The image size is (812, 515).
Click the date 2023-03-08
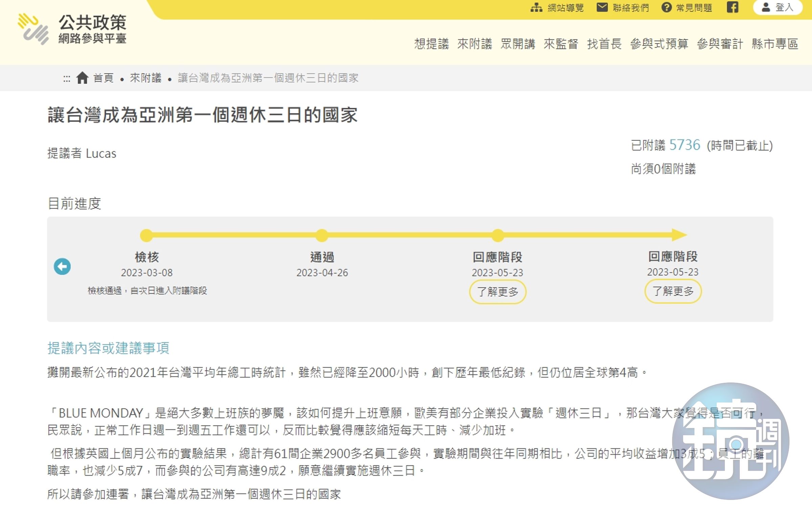(x=147, y=273)
